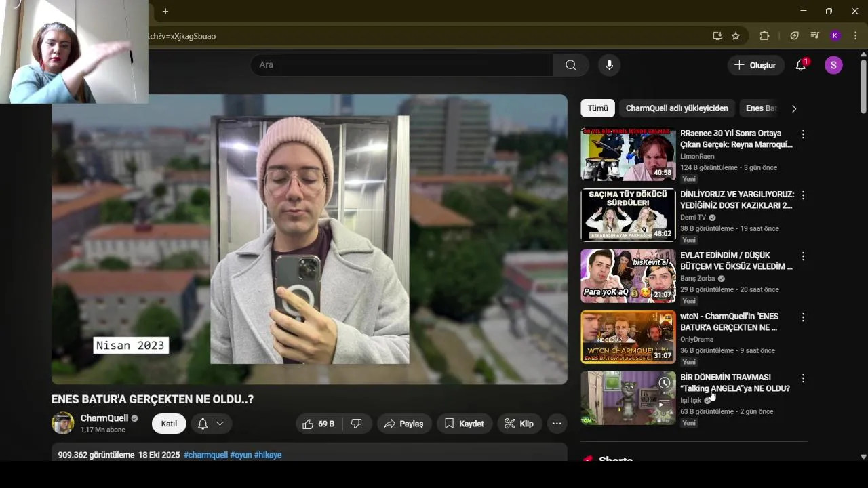Click the #hikaye hashtag

tap(268, 455)
